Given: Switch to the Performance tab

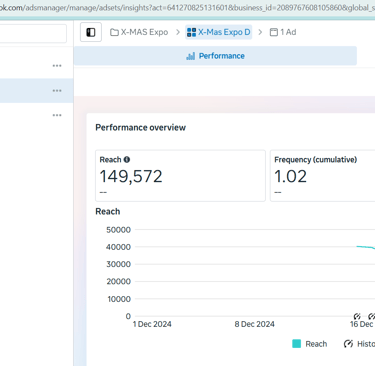Looking at the screenshot, I should tap(215, 56).
